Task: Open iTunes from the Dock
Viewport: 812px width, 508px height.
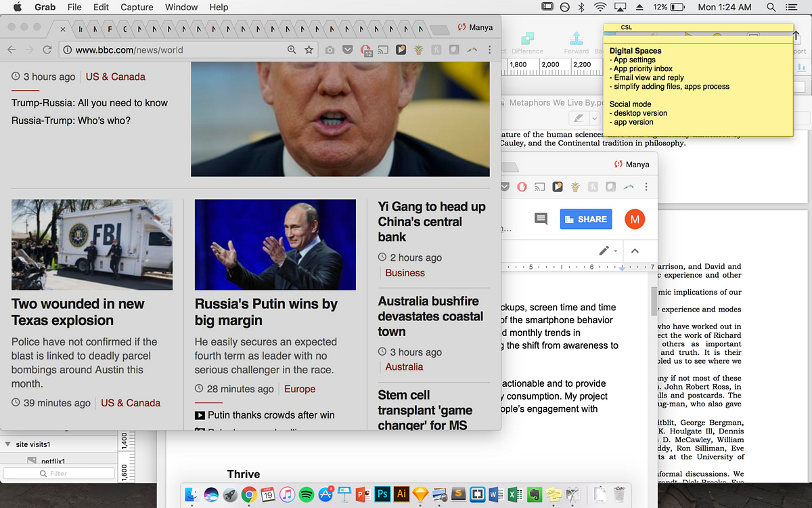Action: (x=287, y=494)
